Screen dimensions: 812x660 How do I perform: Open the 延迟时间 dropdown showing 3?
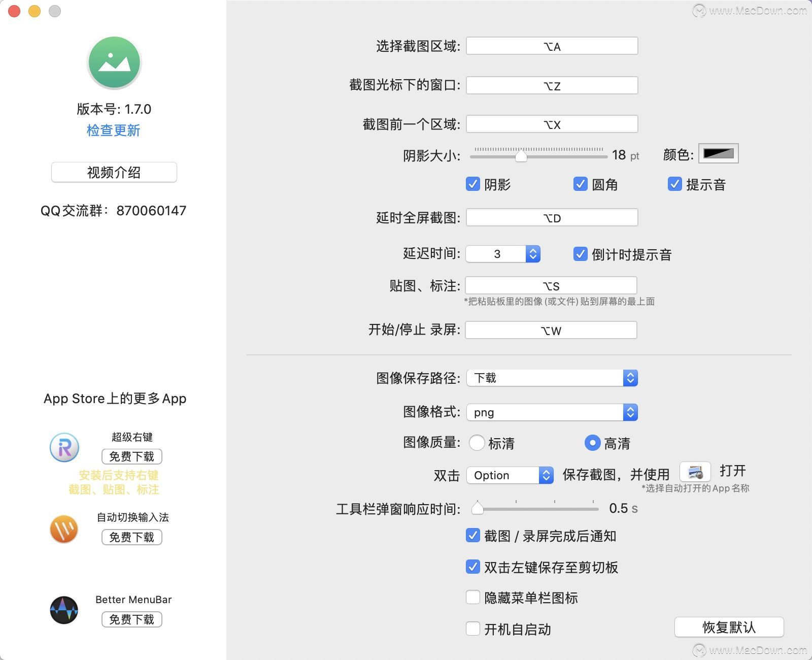(x=503, y=254)
